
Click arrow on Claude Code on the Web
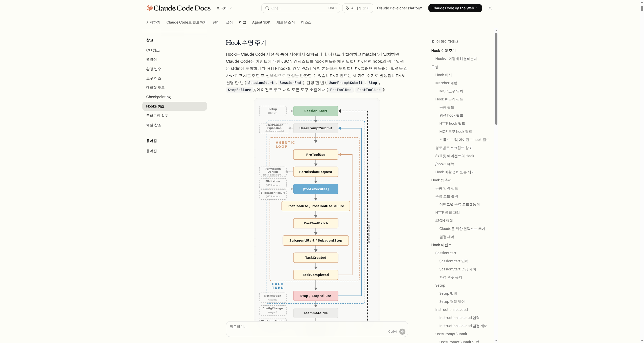point(477,8)
